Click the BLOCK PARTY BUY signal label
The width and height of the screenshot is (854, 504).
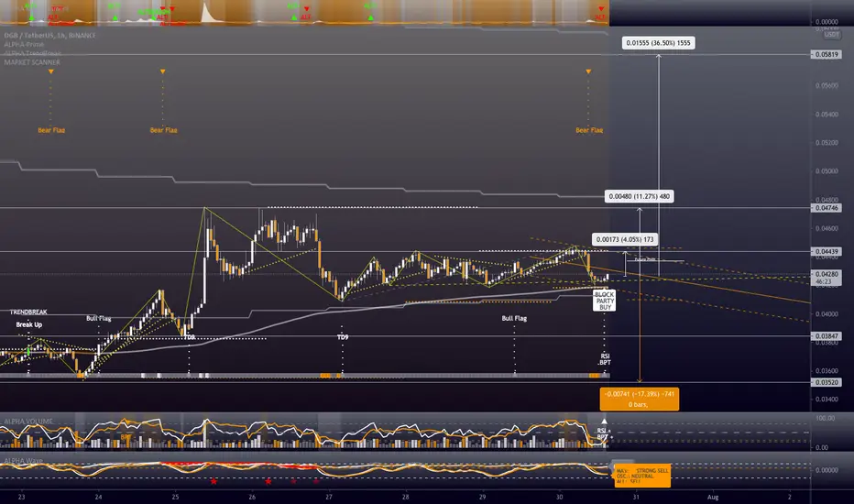604,301
